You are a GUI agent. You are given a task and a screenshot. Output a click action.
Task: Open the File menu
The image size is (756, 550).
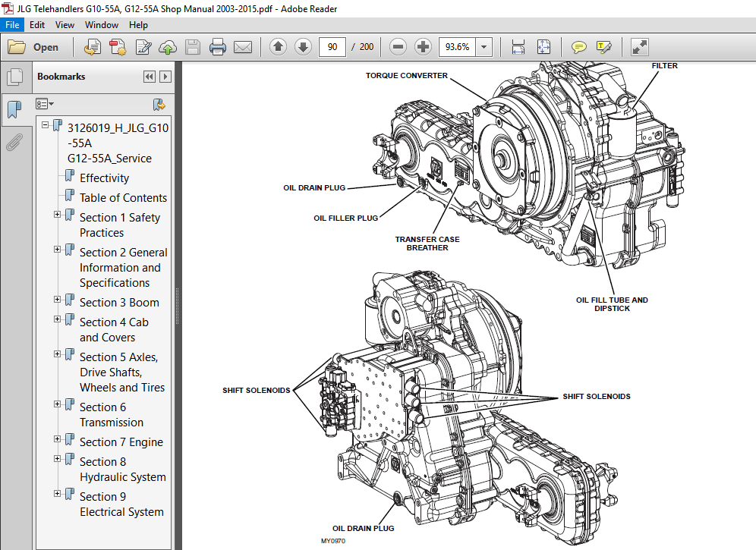tap(12, 24)
